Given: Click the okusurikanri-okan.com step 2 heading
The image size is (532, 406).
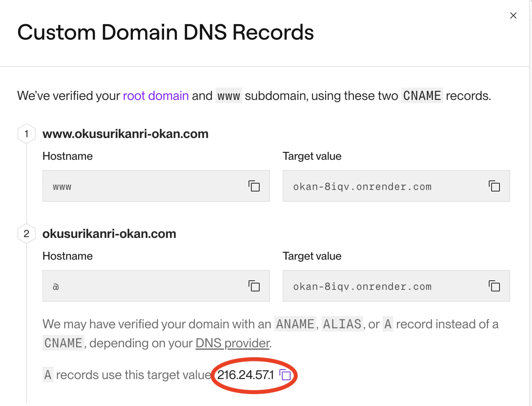Looking at the screenshot, I should pos(109,234).
